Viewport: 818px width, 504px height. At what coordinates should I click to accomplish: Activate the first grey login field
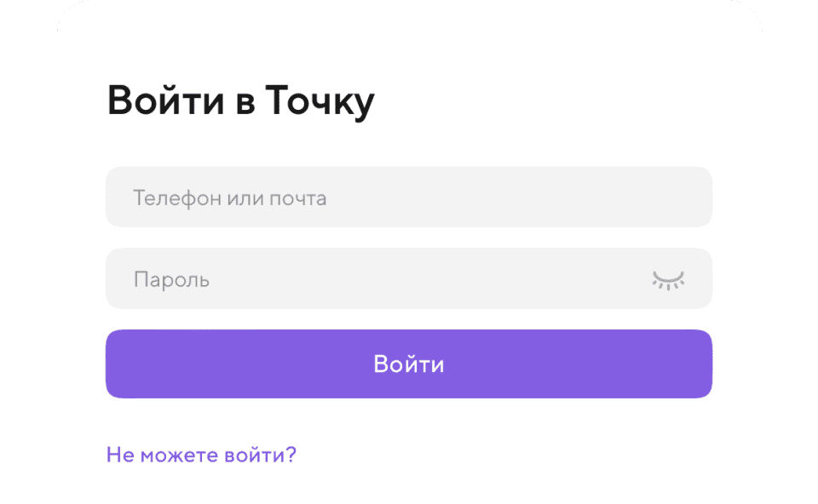click(x=409, y=198)
